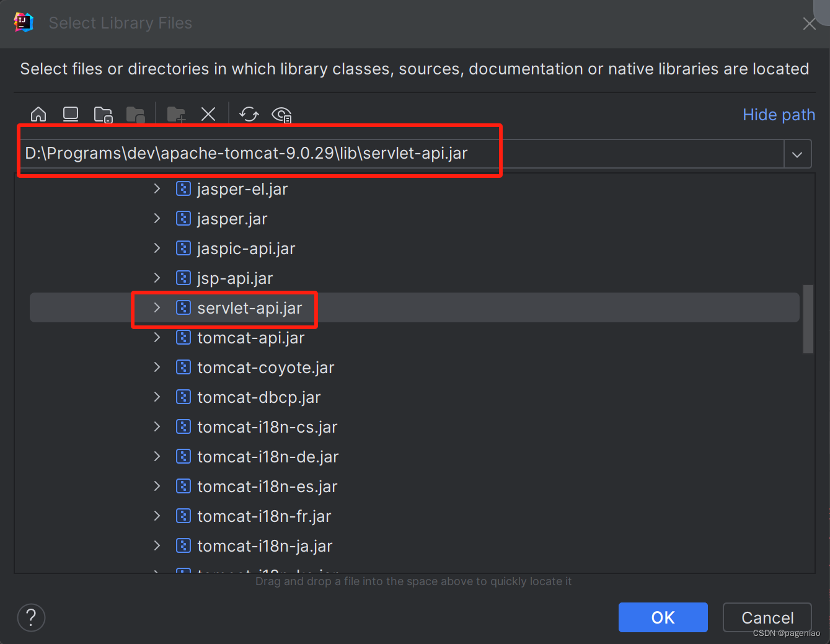Click the jaspic-api.jar archive icon
This screenshot has height=644, width=830.
pyautogui.click(x=183, y=248)
